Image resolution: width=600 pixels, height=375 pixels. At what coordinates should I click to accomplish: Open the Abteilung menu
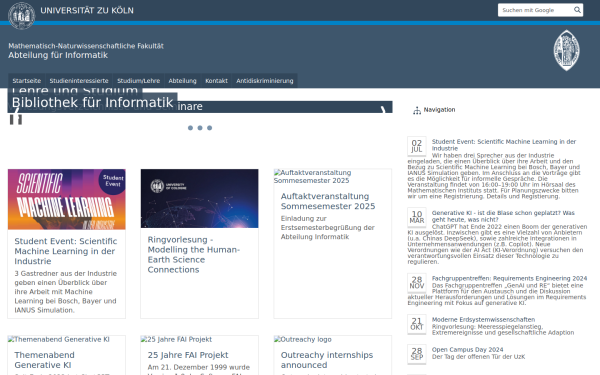[x=183, y=81]
